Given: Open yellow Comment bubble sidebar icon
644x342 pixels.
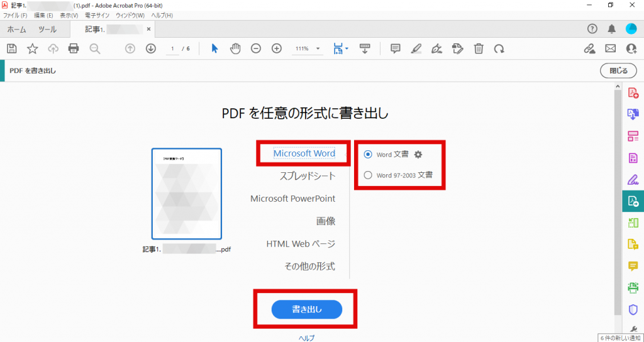Looking at the screenshot, I should coord(633,266).
